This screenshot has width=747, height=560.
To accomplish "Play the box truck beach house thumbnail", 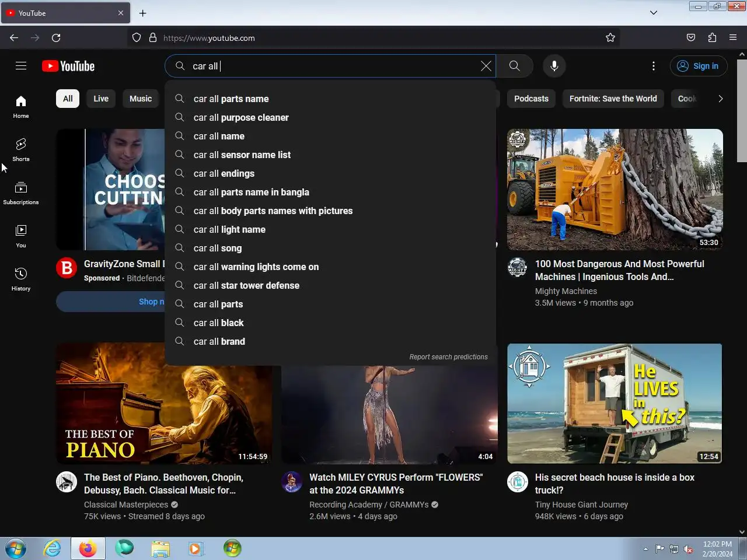I will click(615, 404).
